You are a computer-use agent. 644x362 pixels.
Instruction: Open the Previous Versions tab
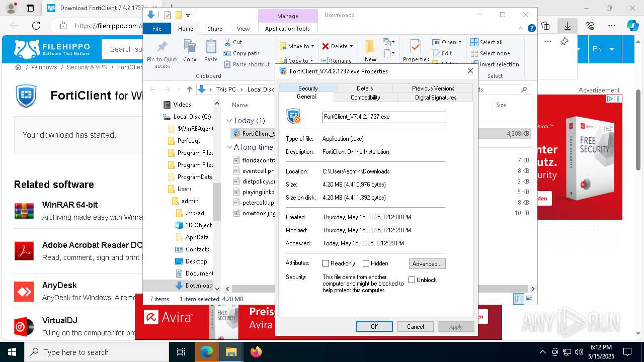(433, 88)
